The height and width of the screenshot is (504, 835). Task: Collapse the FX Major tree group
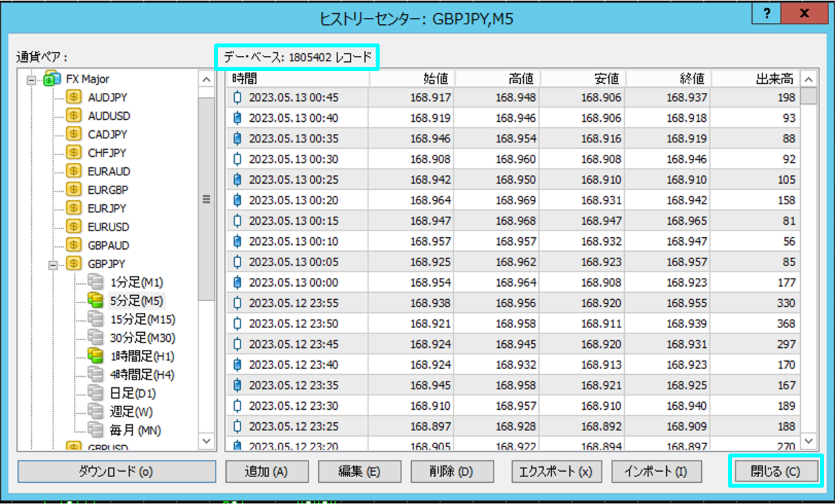point(30,79)
